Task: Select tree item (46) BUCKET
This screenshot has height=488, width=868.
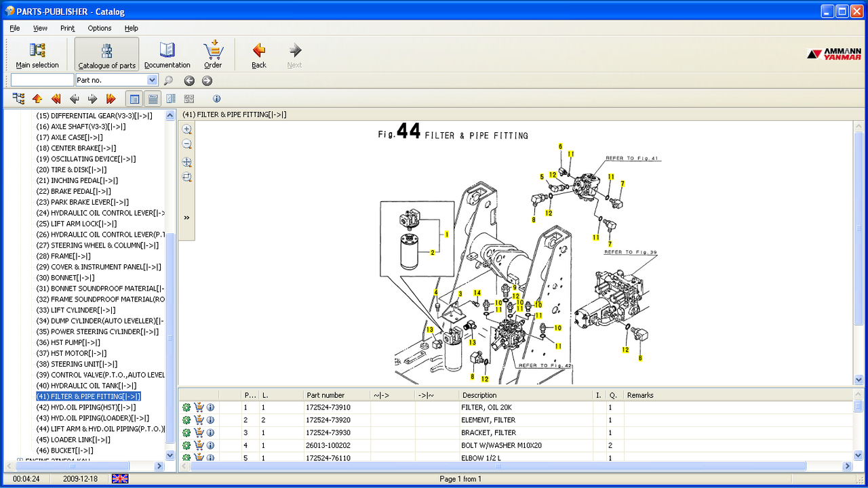Action: tap(65, 451)
